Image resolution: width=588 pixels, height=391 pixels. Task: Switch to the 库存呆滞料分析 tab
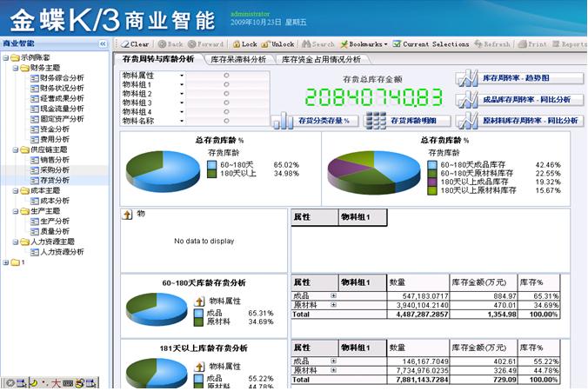238,60
